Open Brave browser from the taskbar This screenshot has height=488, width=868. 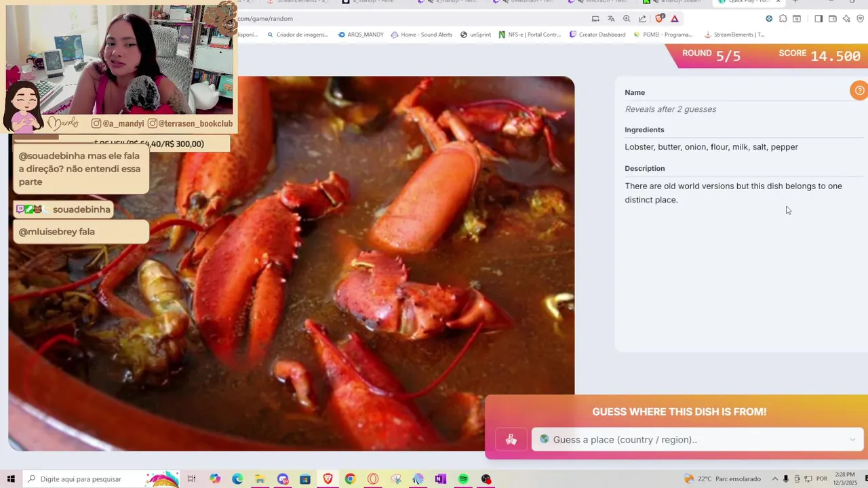point(328,479)
